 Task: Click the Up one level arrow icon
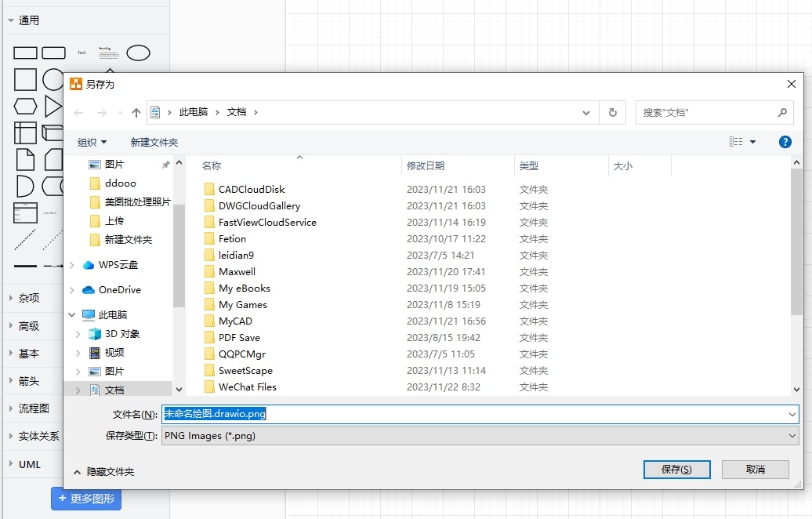tap(136, 113)
